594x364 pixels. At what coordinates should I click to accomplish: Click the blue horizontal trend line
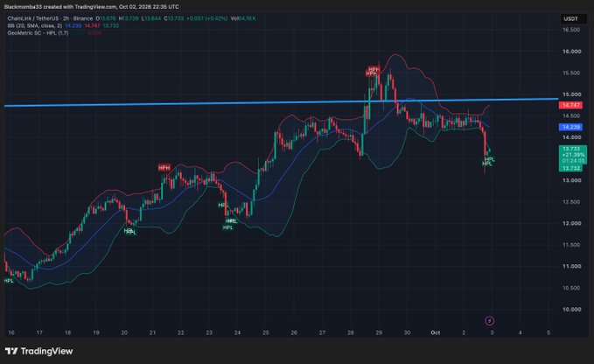coord(281,102)
